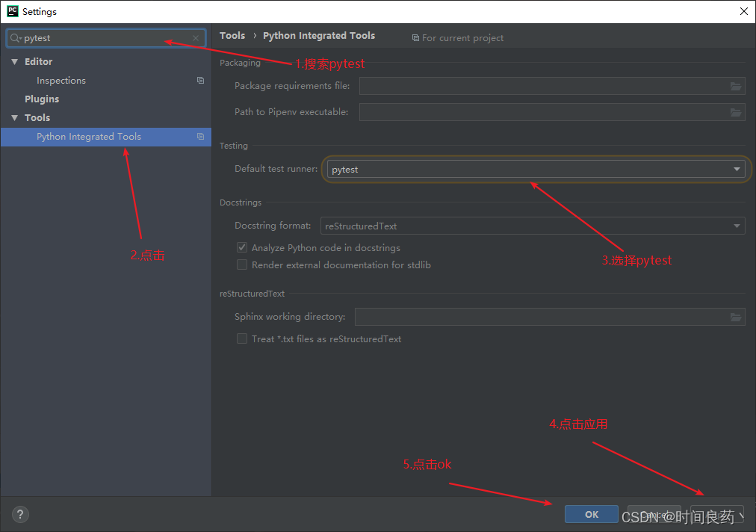Click the project icon beside Python Integrated Tools
The height and width of the screenshot is (532, 756).
click(x=200, y=137)
